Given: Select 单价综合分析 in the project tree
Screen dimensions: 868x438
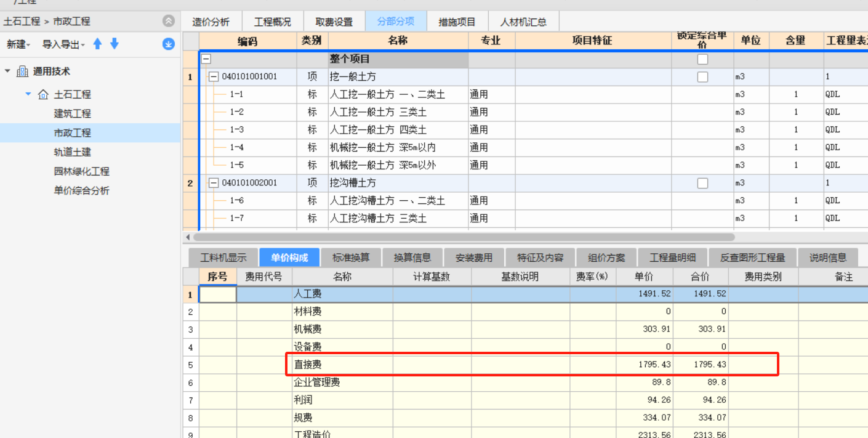Looking at the screenshot, I should 81,190.
